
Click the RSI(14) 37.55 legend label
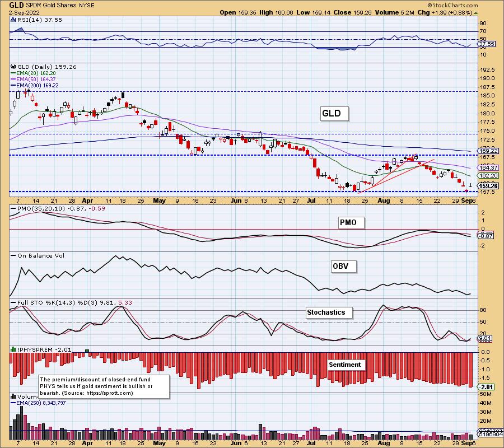[x=40, y=20]
